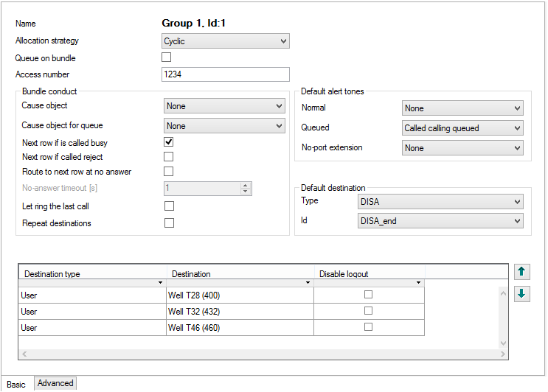
Task: Tick Disable logout for Well T28 (400)
Action: [368, 295]
